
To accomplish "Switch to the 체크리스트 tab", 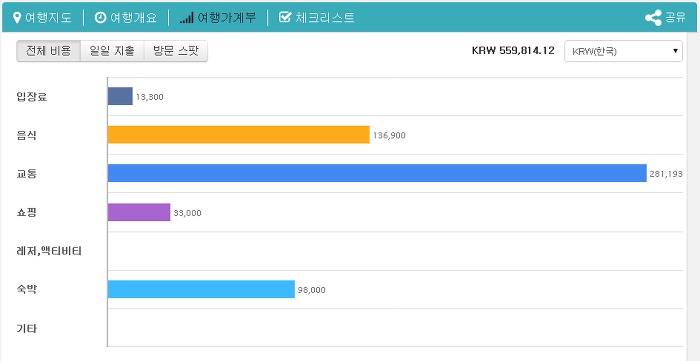I will (x=317, y=17).
